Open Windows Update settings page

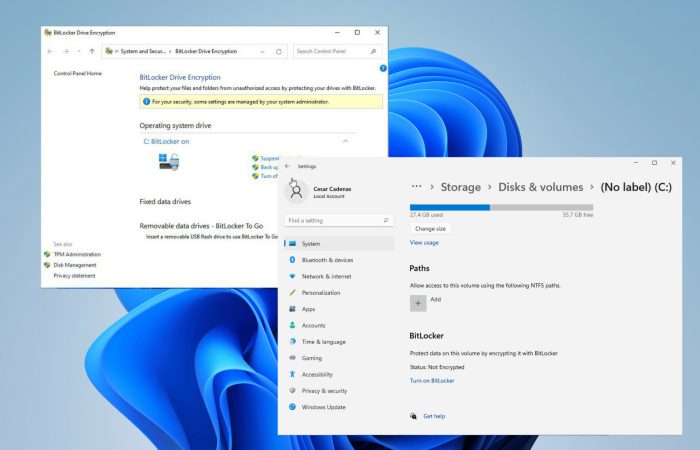[339, 407]
